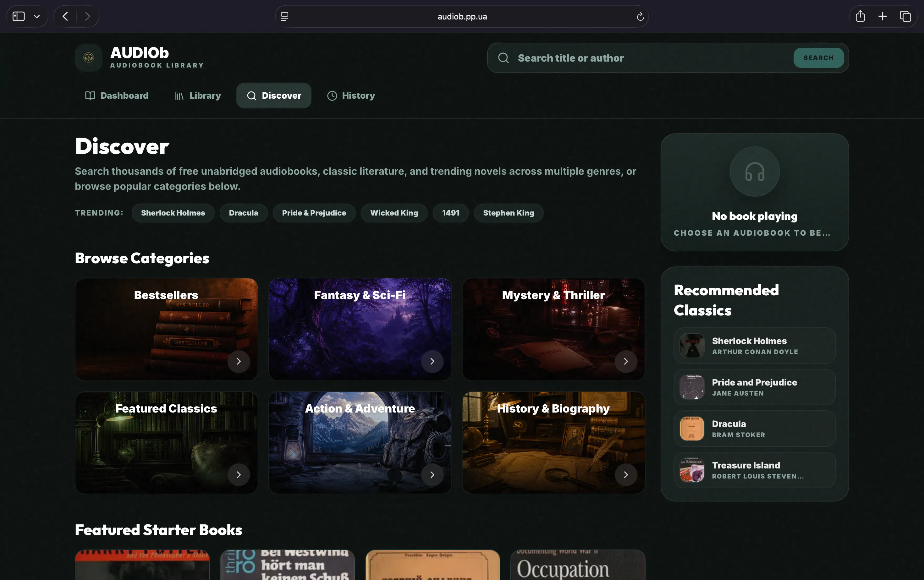This screenshot has width=924, height=580.
Task: Open the Philosopher's Stone starter book cover
Action: (142, 565)
